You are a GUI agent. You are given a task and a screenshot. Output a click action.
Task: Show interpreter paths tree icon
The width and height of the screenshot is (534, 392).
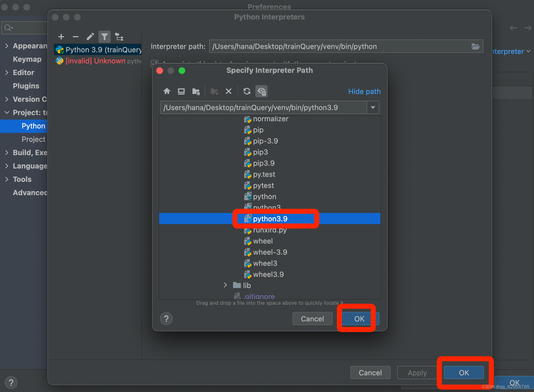119,37
